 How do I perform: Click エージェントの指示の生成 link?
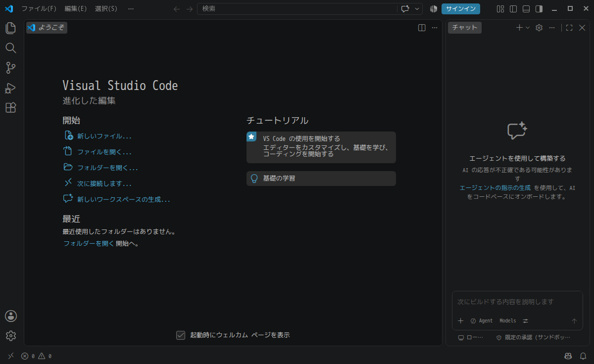pyautogui.click(x=495, y=188)
